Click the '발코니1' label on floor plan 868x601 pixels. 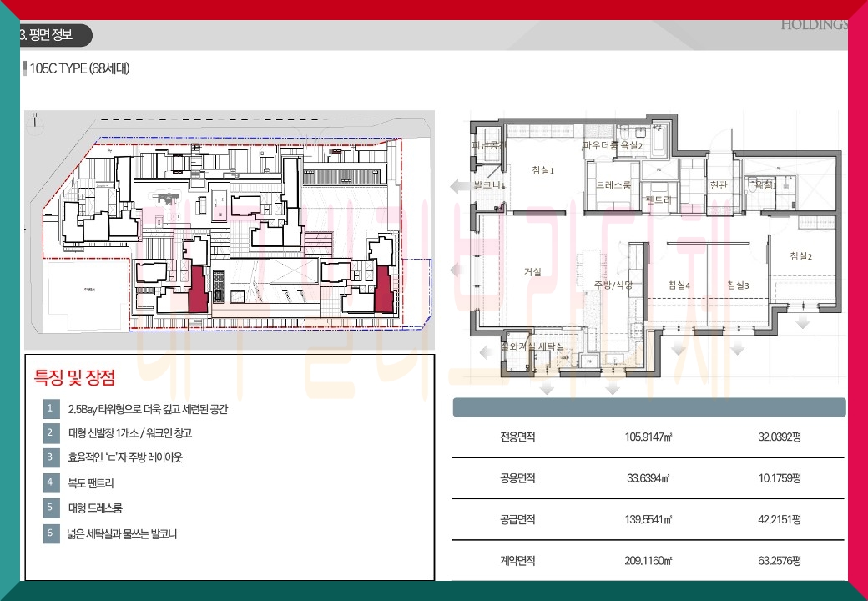489,184
